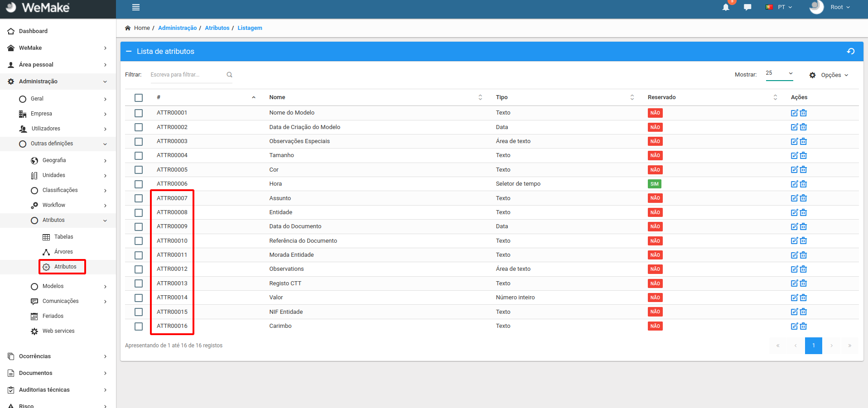
Task: Toggle the hamburger sidebar menu
Action: (x=136, y=7)
